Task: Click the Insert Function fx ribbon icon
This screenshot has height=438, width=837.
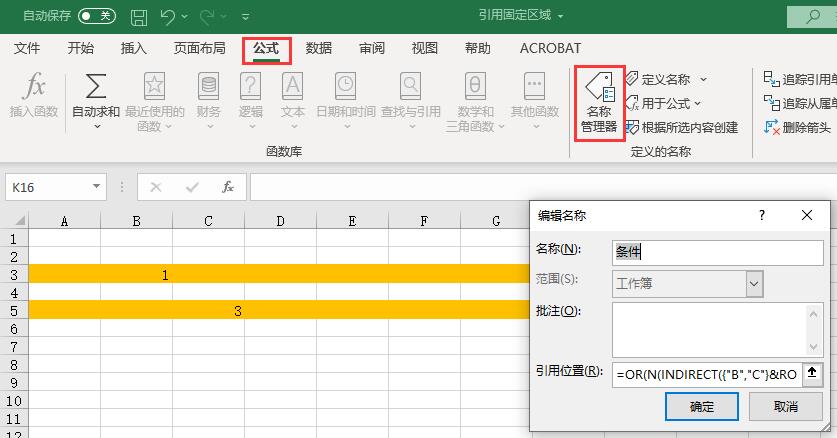Action: point(34,87)
